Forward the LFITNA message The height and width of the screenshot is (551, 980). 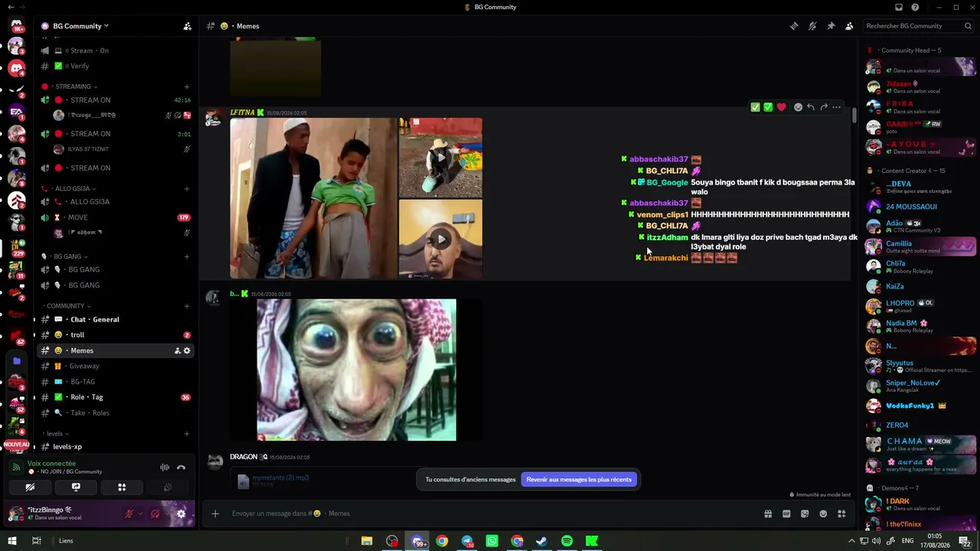tap(824, 107)
